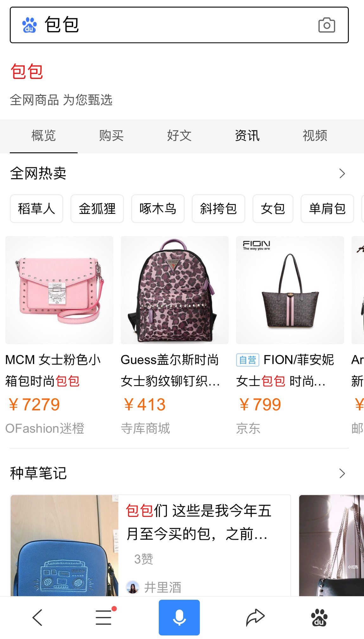
Task: Select the 稻草人 brand filter chip
Action: pos(36,208)
